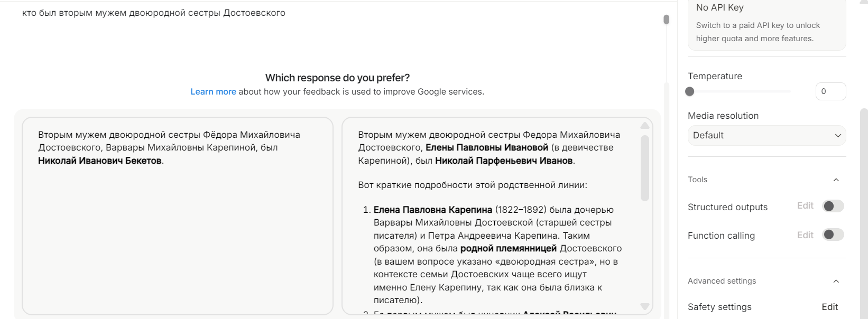Click Edit next to Structured outputs
Image resolution: width=868 pixels, height=319 pixels.
805,206
